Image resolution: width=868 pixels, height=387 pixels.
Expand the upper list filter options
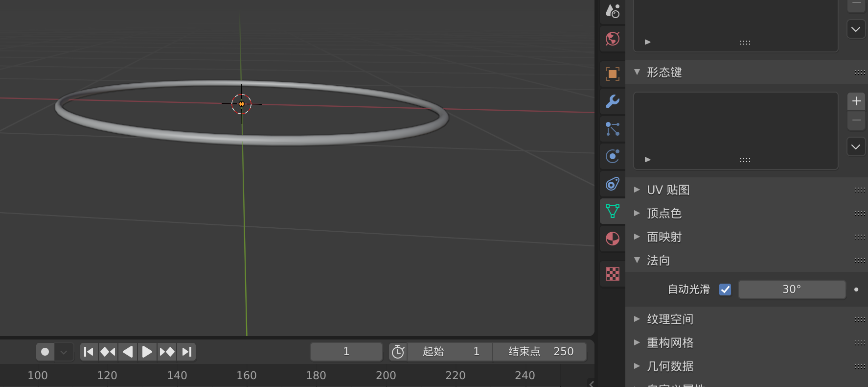coord(648,42)
